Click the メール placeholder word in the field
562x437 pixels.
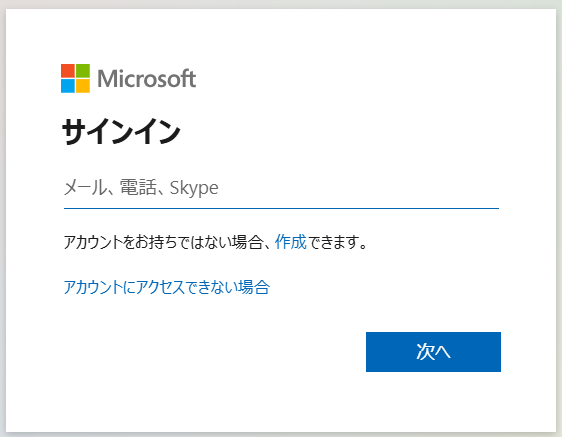point(85,187)
